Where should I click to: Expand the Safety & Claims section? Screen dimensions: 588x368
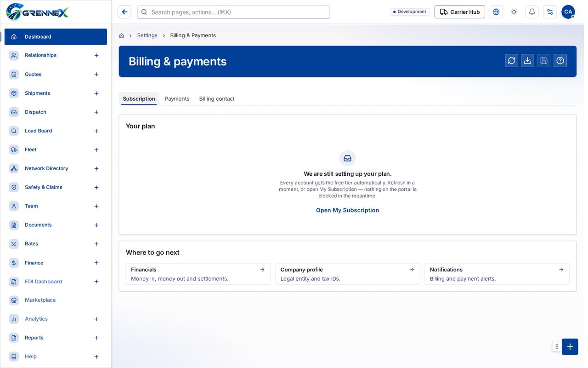pyautogui.click(x=96, y=187)
